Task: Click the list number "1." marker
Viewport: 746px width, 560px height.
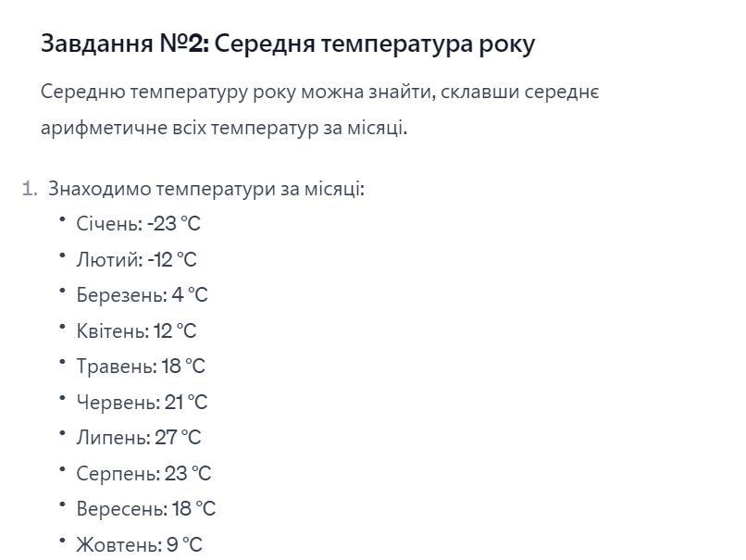Action: (x=30, y=189)
